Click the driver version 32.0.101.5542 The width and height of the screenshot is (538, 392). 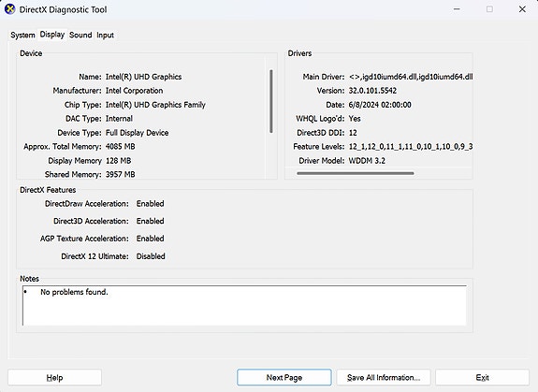tap(372, 91)
